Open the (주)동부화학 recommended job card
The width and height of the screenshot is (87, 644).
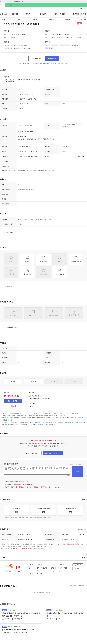click(21, 615)
